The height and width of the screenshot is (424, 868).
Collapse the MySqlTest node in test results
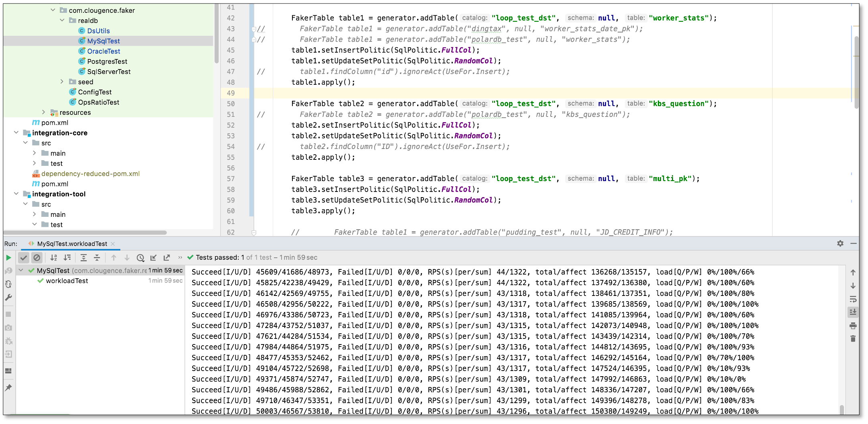click(x=21, y=271)
